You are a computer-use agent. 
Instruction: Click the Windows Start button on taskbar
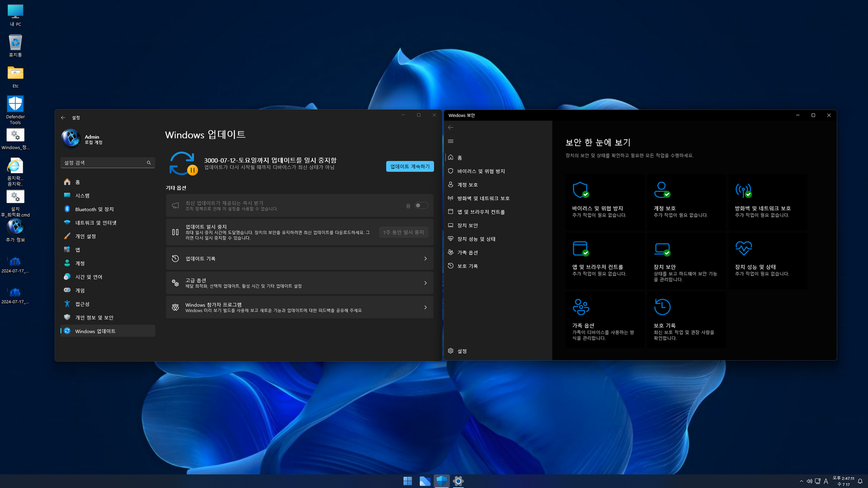click(x=407, y=481)
